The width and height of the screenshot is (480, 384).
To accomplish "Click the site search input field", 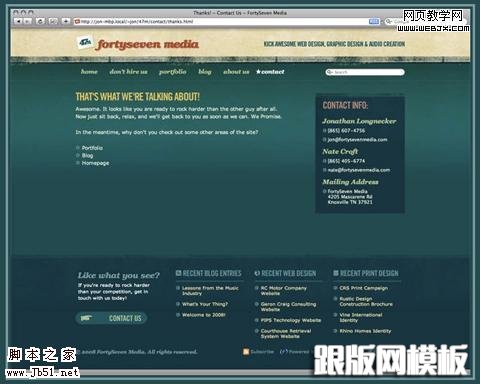I will [365, 72].
